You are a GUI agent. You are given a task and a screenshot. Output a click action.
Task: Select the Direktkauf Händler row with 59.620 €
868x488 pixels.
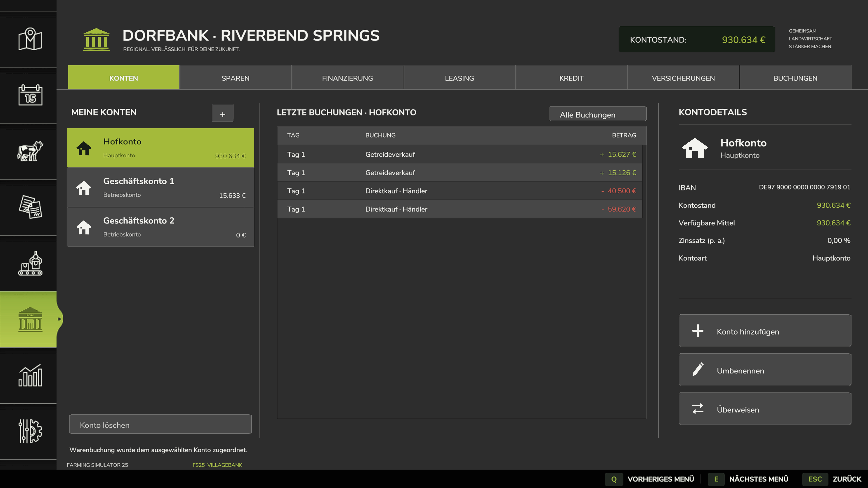click(x=460, y=209)
